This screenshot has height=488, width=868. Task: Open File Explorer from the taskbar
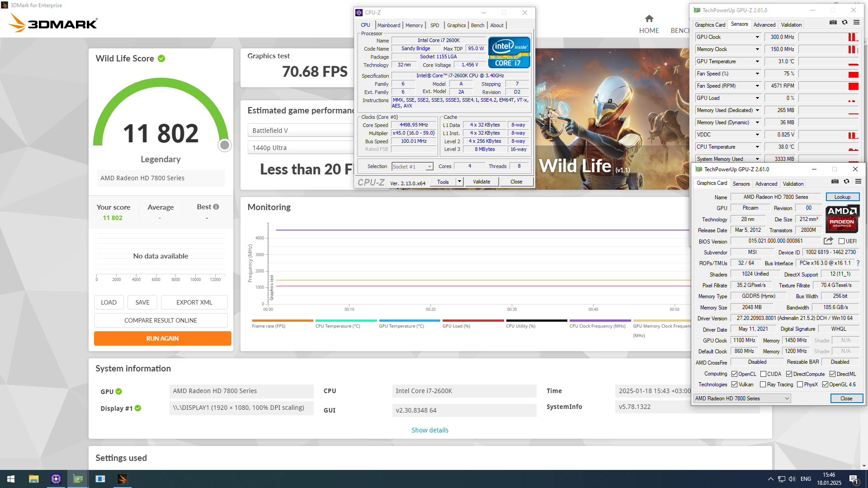(33, 479)
